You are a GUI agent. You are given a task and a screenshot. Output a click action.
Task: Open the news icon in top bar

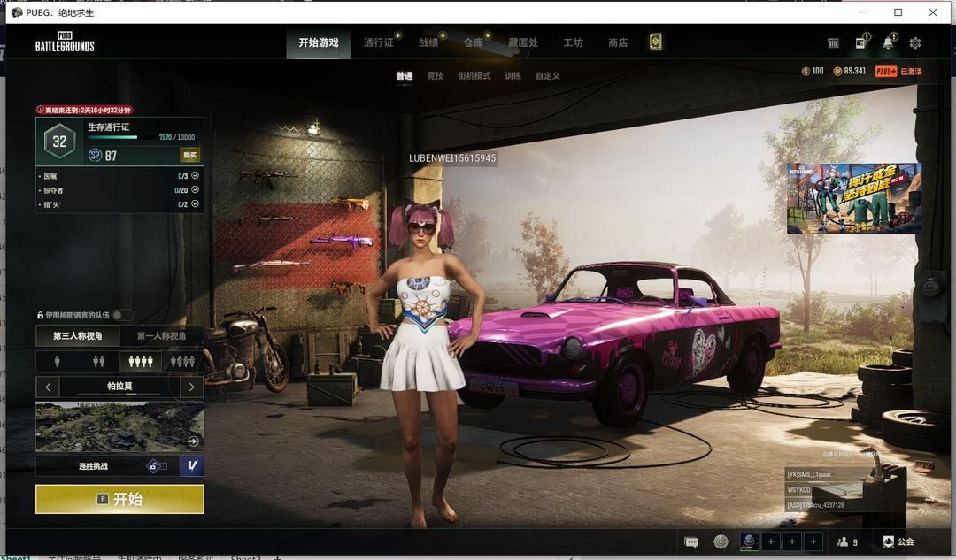[x=860, y=43]
